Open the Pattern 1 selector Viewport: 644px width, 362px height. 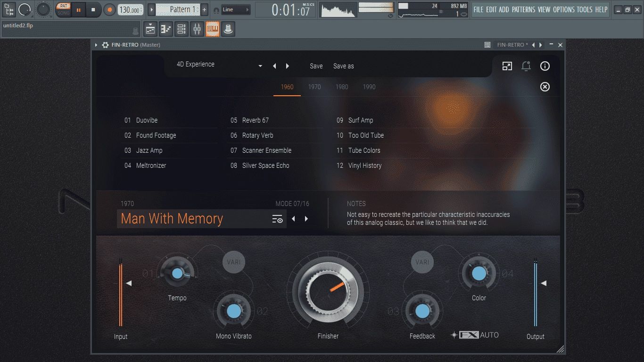[178, 9]
